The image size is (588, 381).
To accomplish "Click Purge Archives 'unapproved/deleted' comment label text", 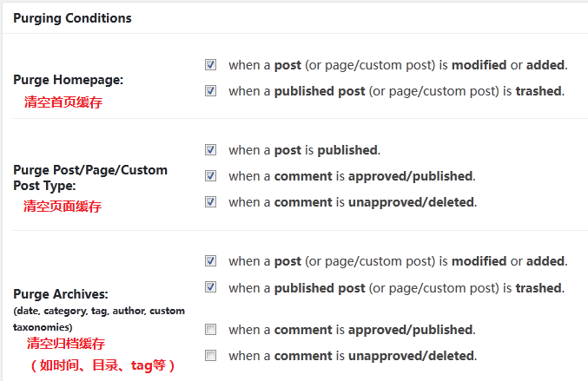I will [352, 357].
